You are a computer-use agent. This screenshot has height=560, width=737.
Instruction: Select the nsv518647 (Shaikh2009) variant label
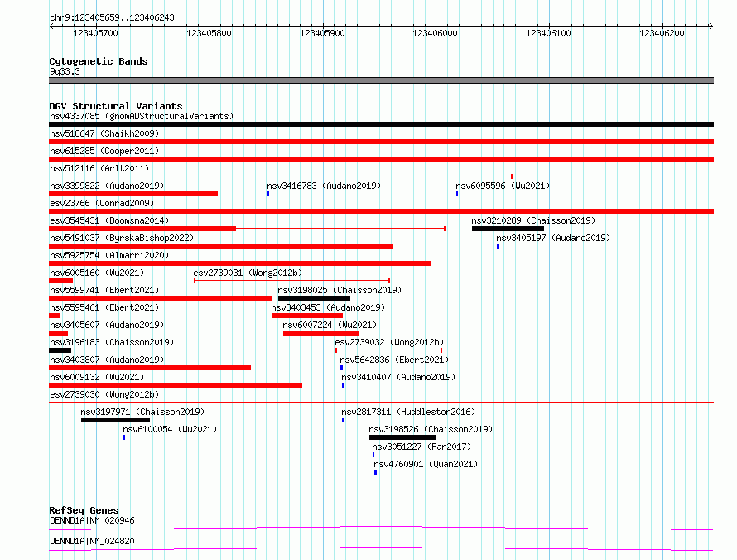104,133
